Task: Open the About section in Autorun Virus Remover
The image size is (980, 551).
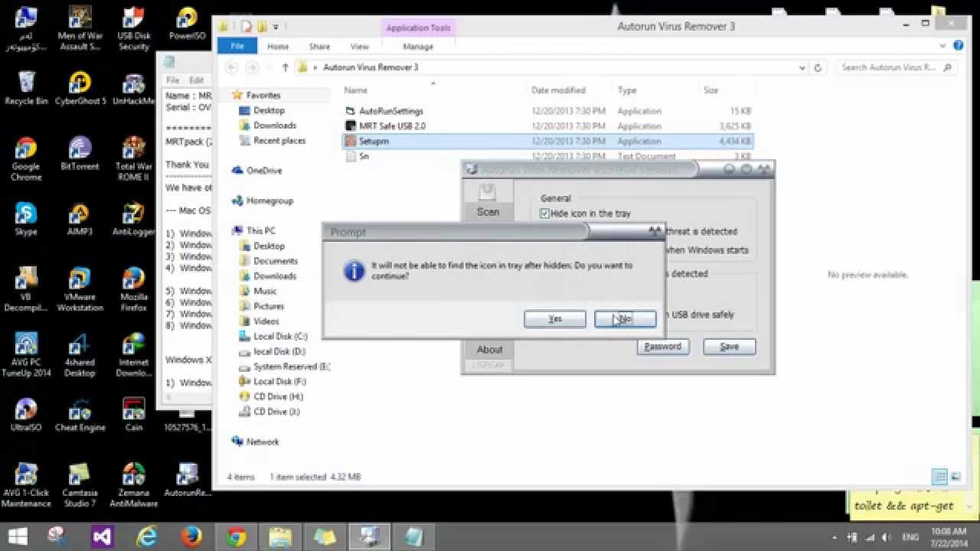Action: pos(489,350)
